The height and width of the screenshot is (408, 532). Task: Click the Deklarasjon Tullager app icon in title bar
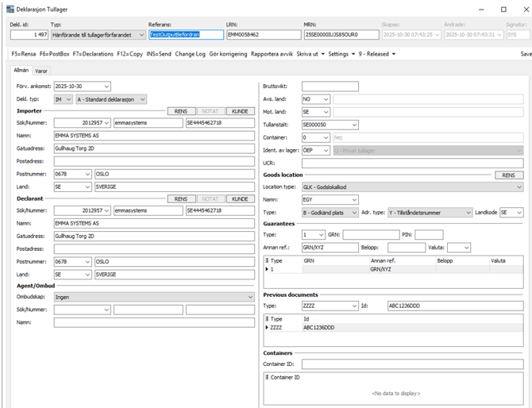click(x=9, y=9)
